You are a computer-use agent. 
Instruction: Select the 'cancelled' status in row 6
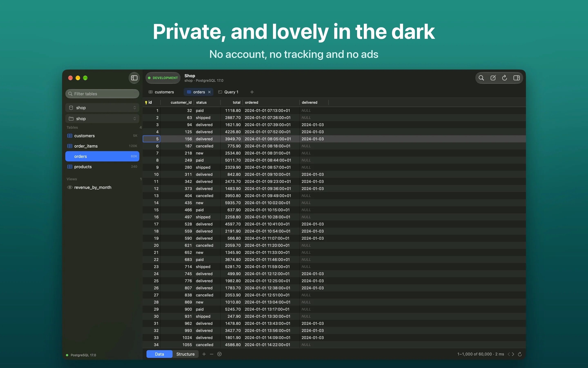pyautogui.click(x=207, y=146)
